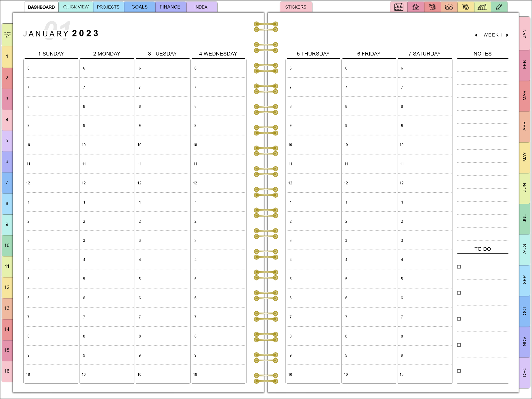Open the house with plant icon tab
Screen dimensions: 532x399
tap(415, 7)
